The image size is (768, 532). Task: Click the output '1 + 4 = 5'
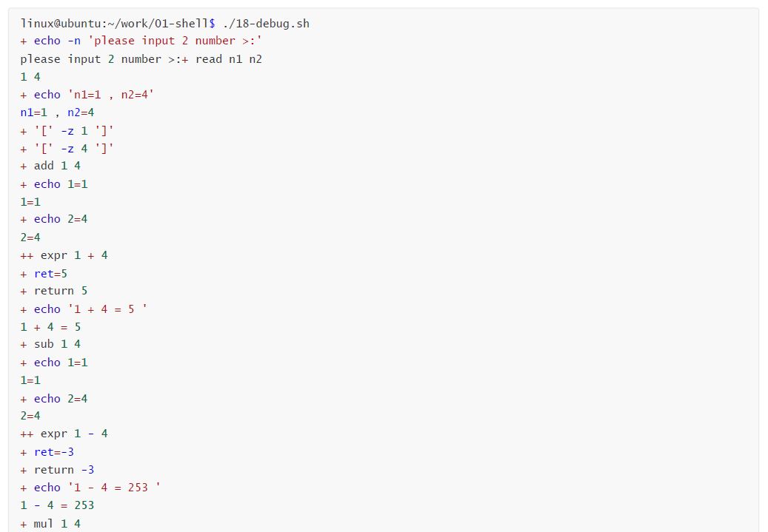[x=50, y=327]
